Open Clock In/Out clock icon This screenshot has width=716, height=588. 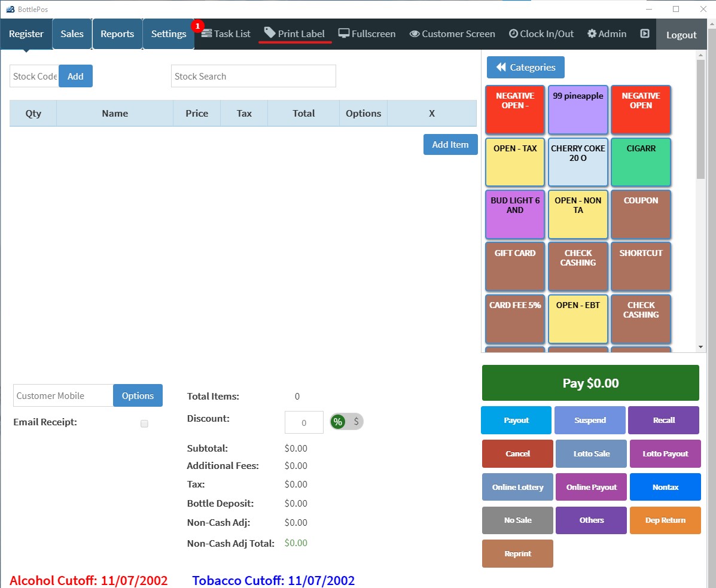[x=513, y=34]
